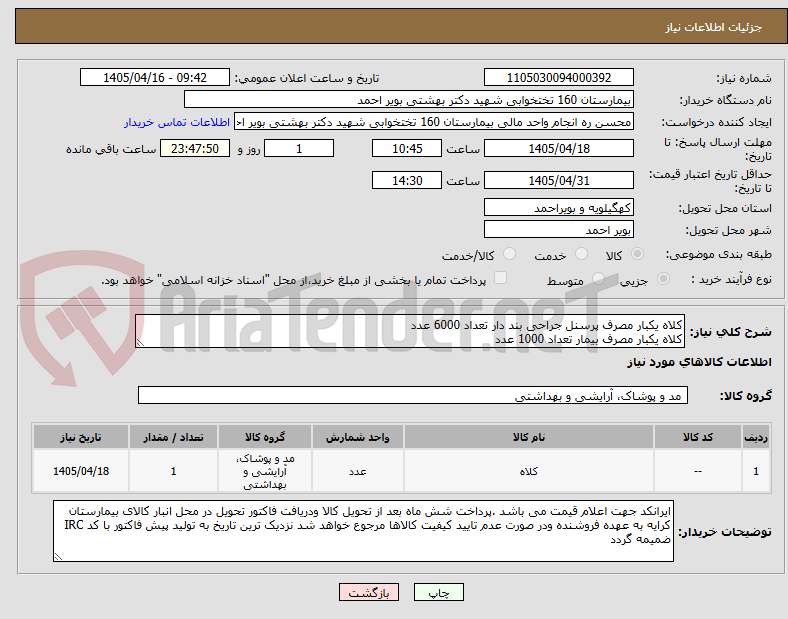Click the resize handle of buyer notes textarea
Viewport: 788px width, 619px height.
point(58,557)
